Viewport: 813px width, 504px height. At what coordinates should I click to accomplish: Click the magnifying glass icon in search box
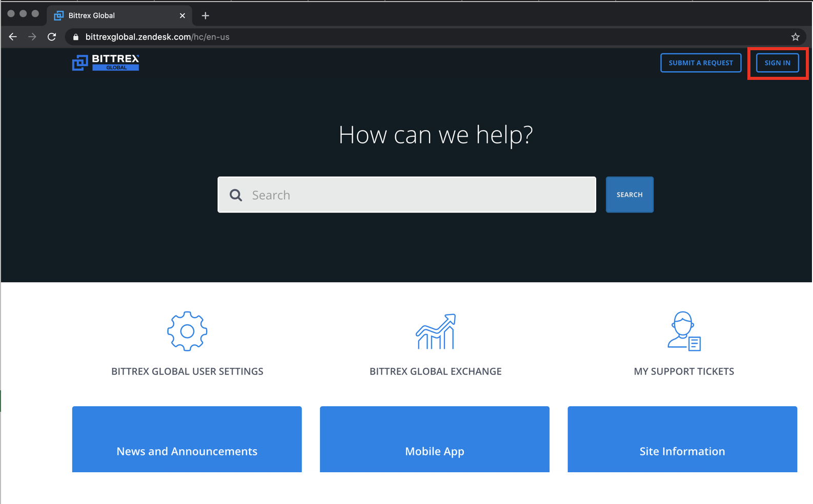[236, 195]
